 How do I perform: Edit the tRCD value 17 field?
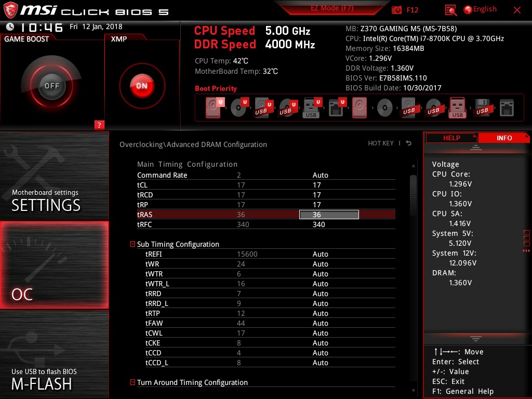pos(316,195)
